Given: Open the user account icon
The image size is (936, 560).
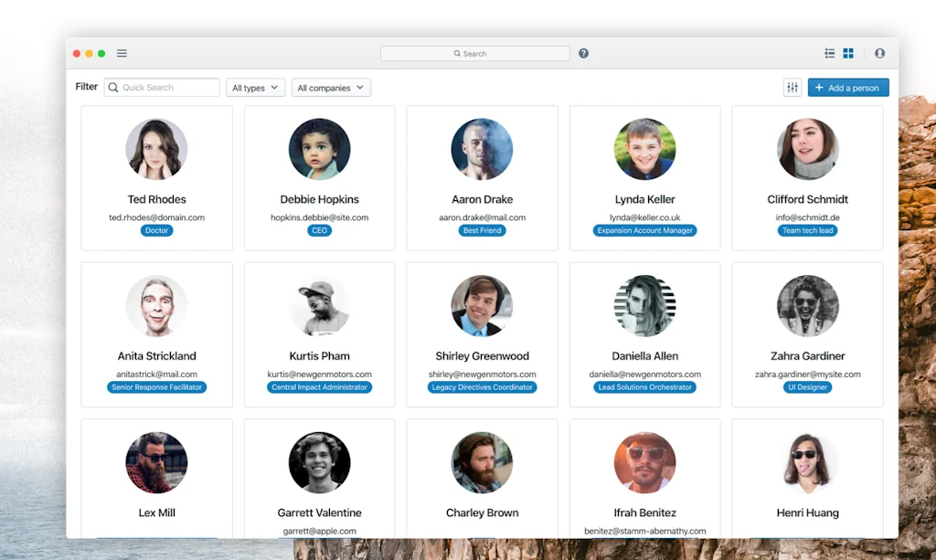Looking at the screenshot, I should point(879,53).
